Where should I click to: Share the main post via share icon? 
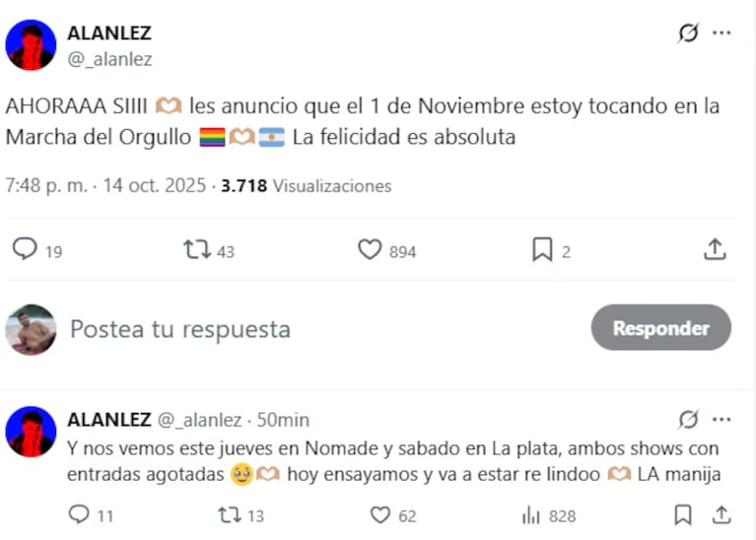tap(715, 250)
